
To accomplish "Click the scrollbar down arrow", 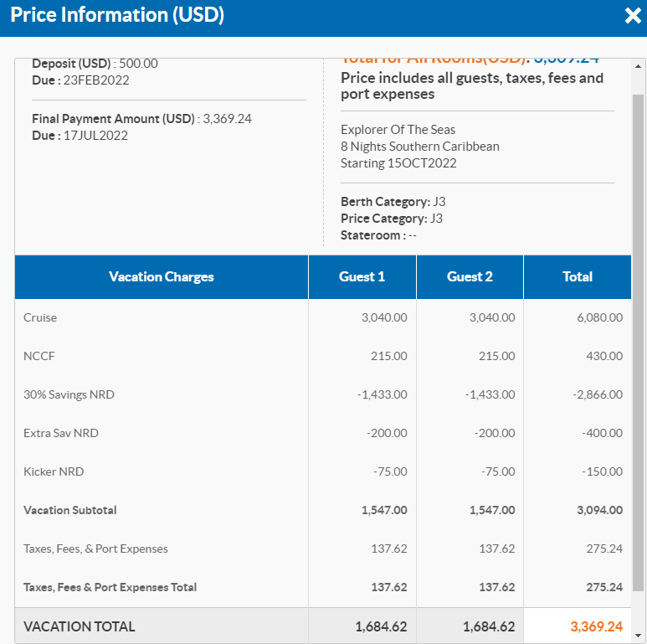I will click(x=638, y=636).
